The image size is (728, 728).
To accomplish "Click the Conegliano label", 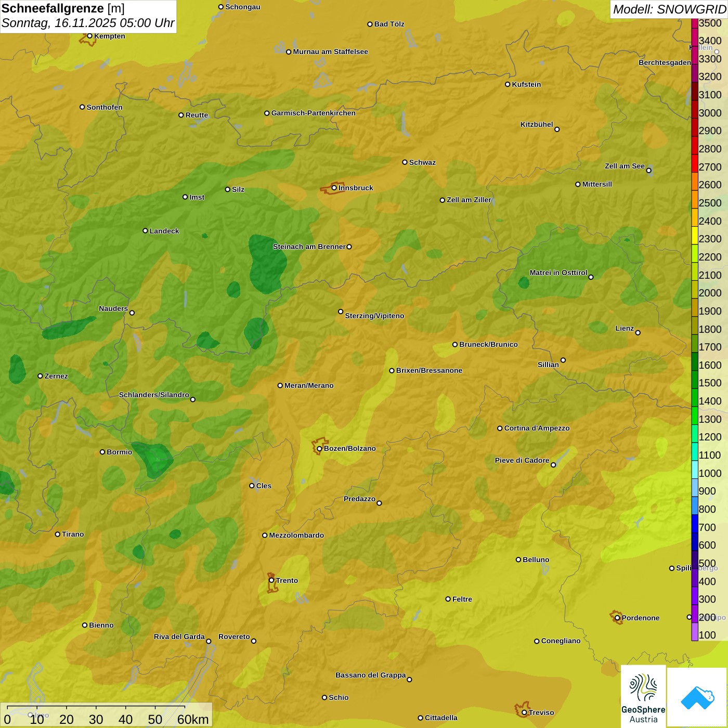I will pos(561,641).
